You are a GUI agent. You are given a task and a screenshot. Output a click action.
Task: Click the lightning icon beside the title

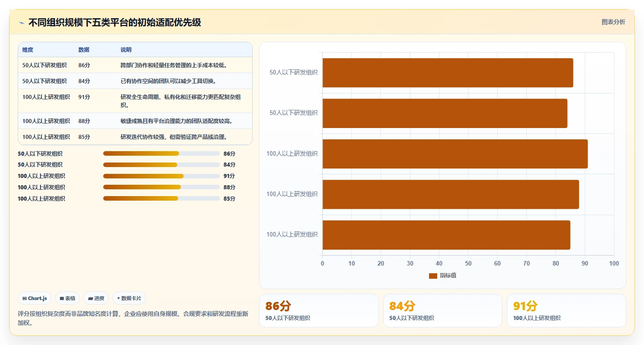(x=21, y=23)
